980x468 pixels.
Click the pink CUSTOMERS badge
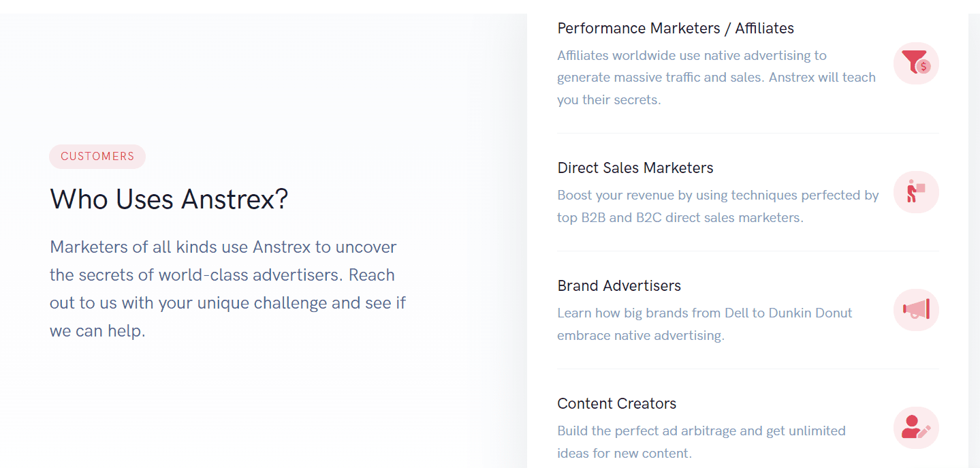point(97,157)
